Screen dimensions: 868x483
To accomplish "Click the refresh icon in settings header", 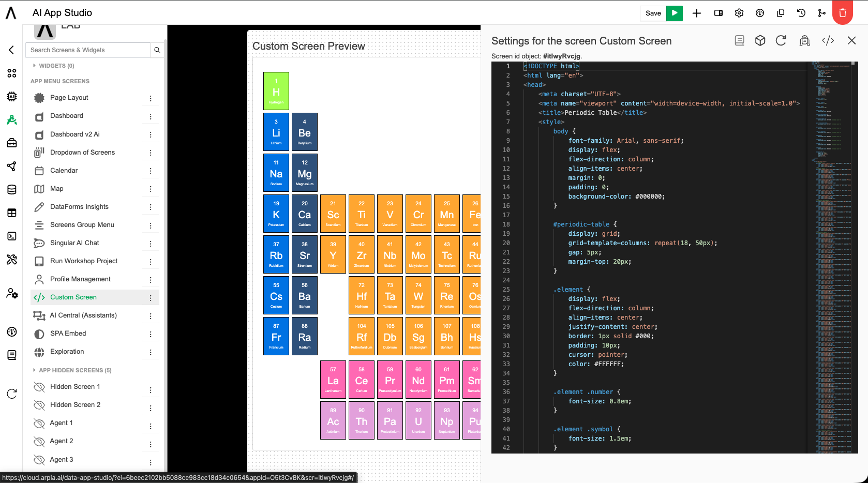I will point(781,40).
